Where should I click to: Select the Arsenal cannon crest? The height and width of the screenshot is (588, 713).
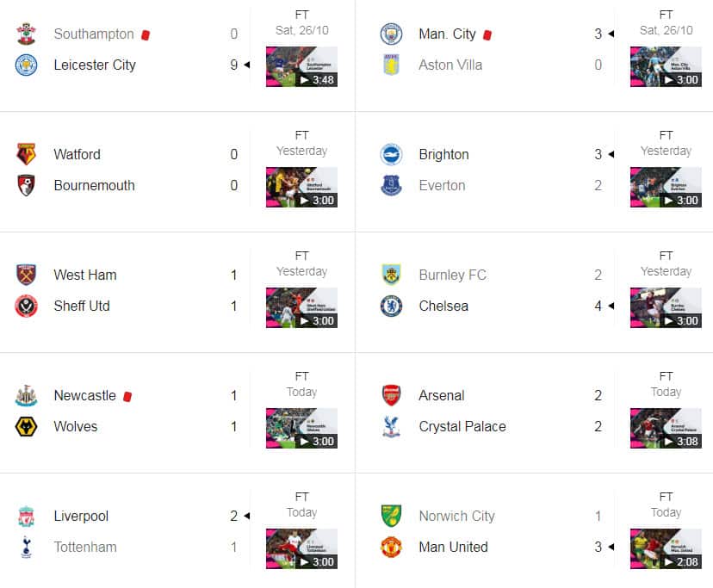pos(391,395)
